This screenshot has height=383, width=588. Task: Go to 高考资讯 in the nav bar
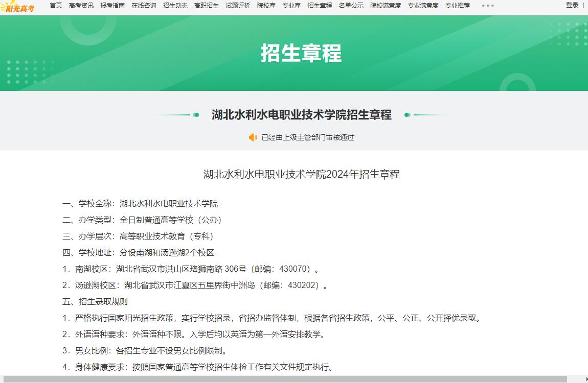[81, 6]
